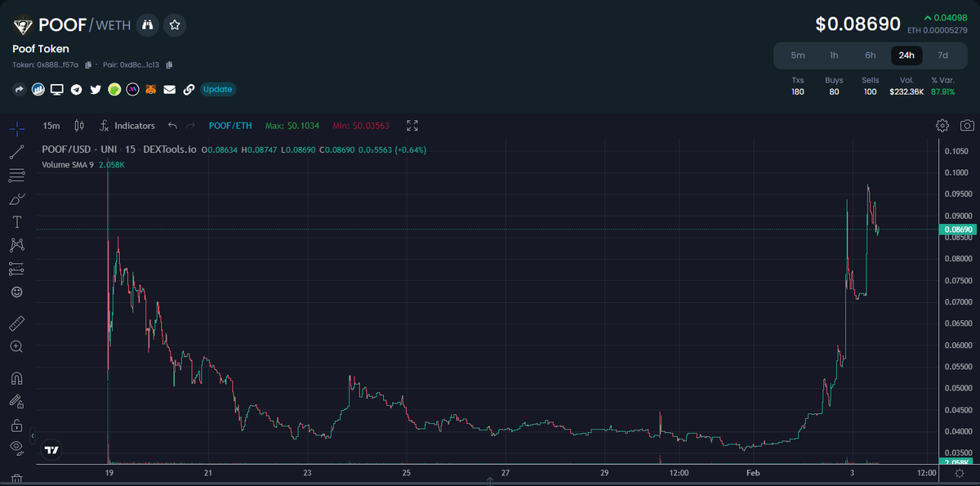Add token to MetaMask fox icon
The height and width of the screenshot is (486, 980).
pos(151,89)
